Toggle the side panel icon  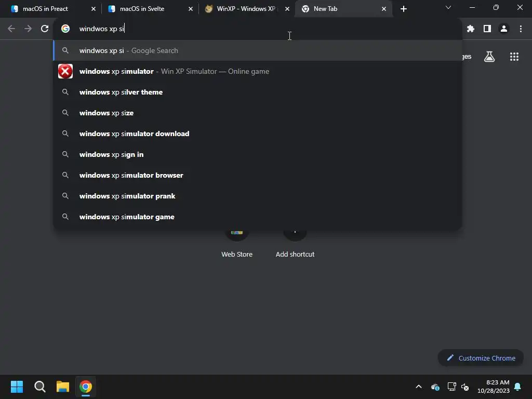(x=487, y=29)
